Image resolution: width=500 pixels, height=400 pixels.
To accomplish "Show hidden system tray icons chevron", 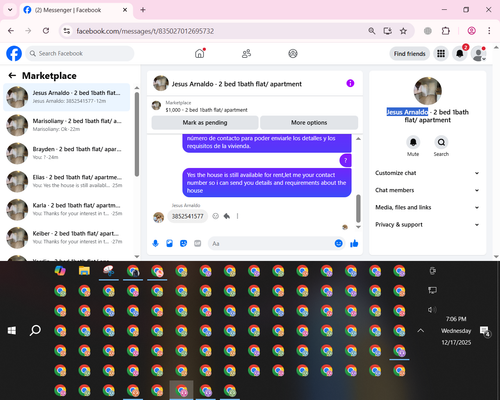I will click(421, 331).
